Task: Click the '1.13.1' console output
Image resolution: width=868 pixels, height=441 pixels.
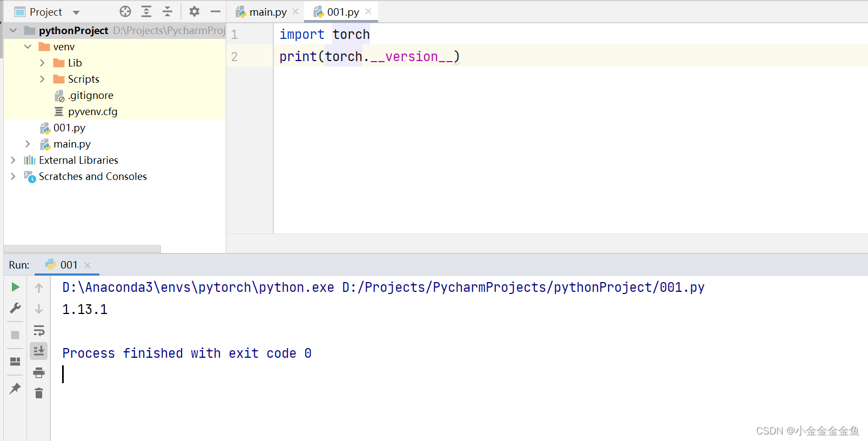Action: click(85, 310)
